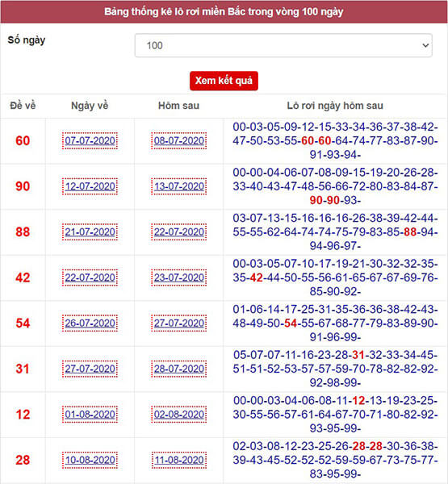Open the 26-07-2020 date link
448x484 pixels.
pyautogui.click(x=90, y=323)
